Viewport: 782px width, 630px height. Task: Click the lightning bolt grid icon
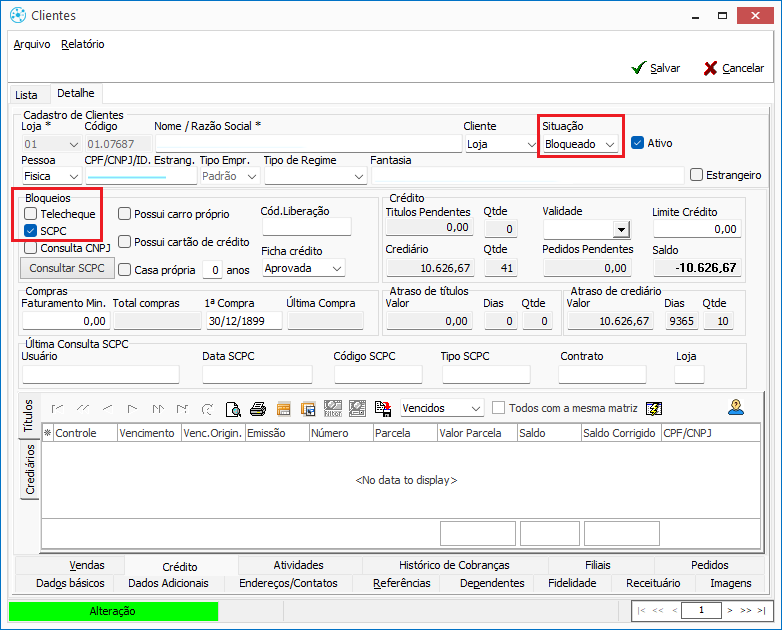pos(654,409)
